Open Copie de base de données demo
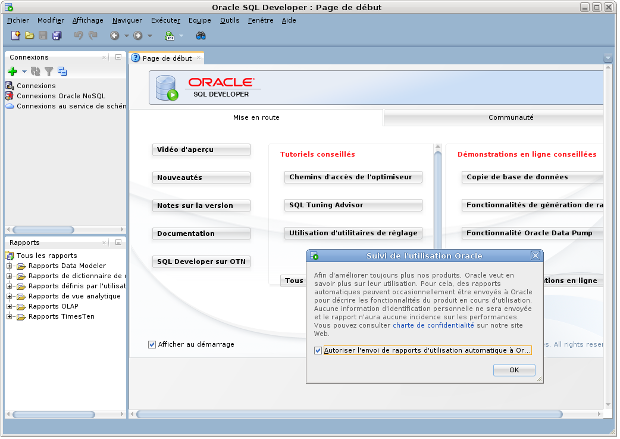The height and width of the screenshot is (439, 620). pyautogui.click(x=532, y=177)
